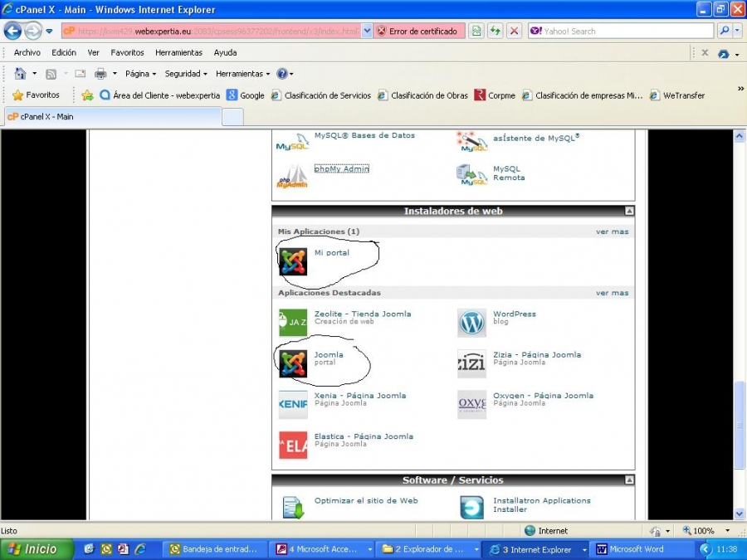The image size is (747, 560).
Task: Open the asistente de MySQL icon
Action: click(471, 141)
